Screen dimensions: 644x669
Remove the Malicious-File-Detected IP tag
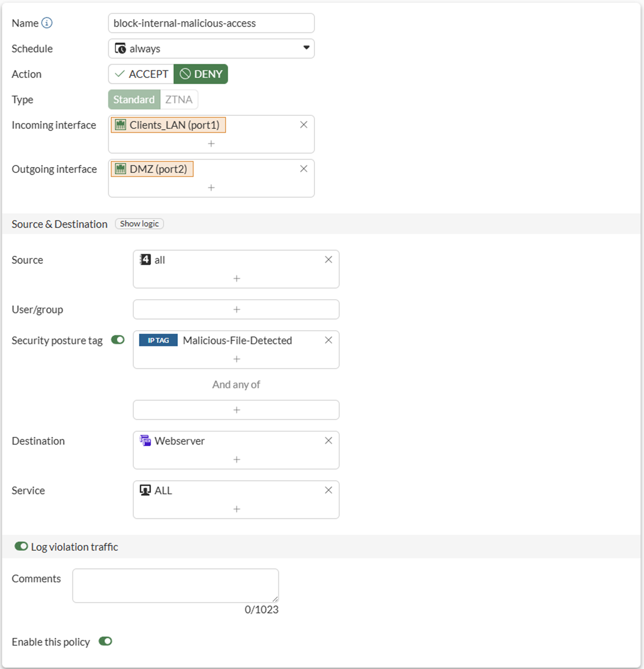pyautogui.click(x=328, y=340)
